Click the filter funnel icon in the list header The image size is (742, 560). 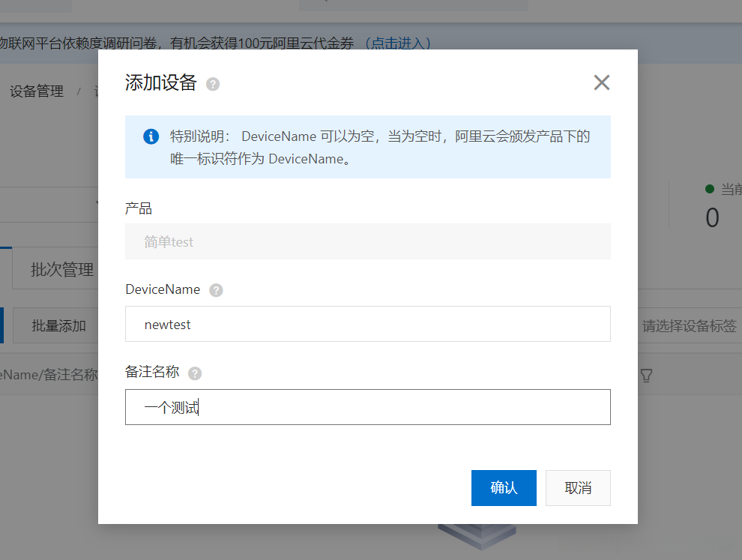tap(646, 375)
